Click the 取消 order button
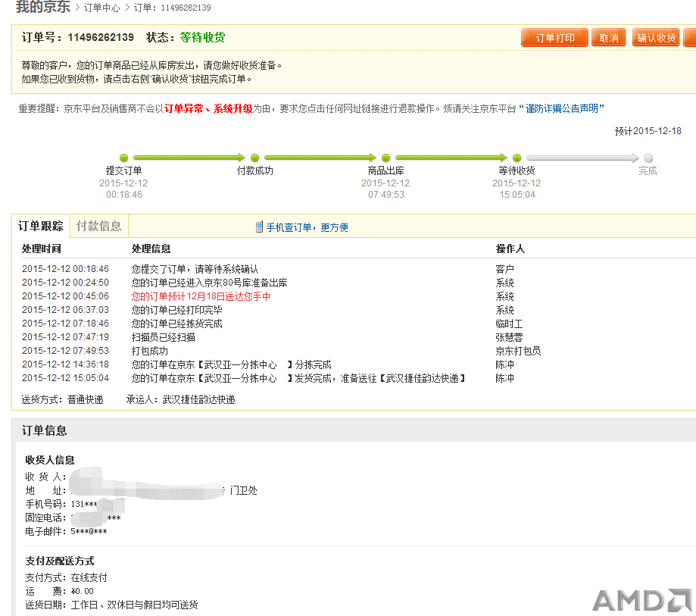The image size is (696, 616). coord(609,38)
